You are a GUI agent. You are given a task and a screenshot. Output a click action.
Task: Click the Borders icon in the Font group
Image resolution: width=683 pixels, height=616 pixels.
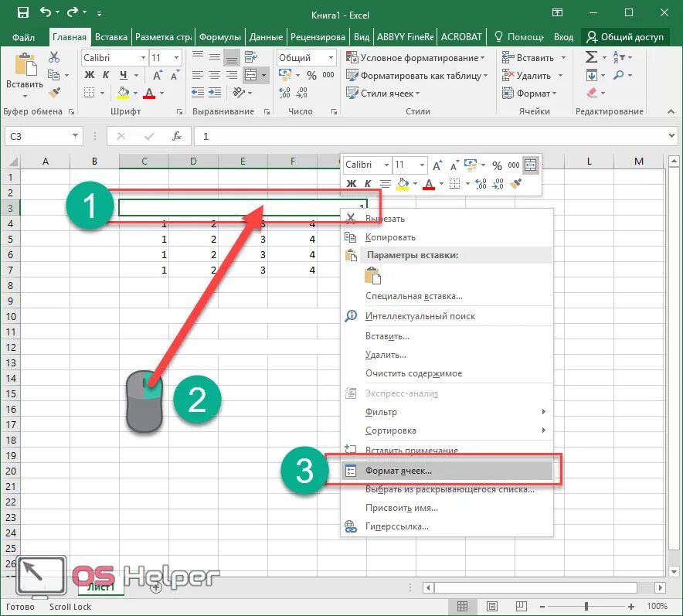pos(89,93)
